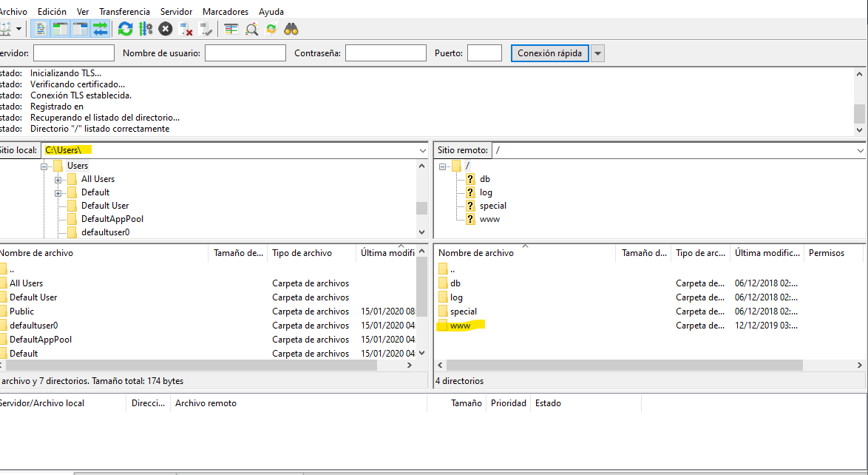Click message log scrollbar down arrow
The width and height of the screenshot is (868, 475).
(859, 129)
